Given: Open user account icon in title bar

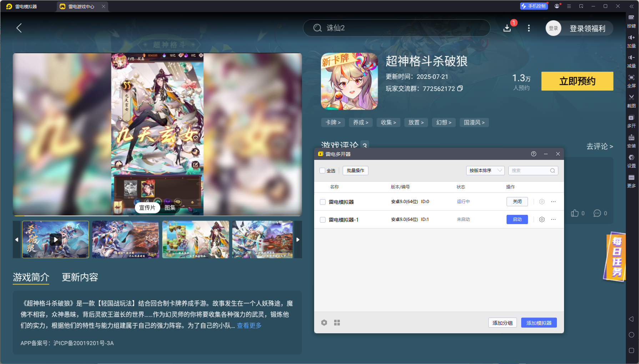Looking at the screenshot, I should (557, 6).
